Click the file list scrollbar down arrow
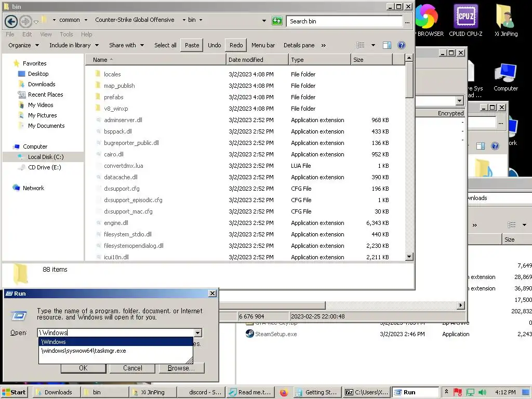Viewport: 532px width, 399px height. pyautogui.click(x=409, y=257)
